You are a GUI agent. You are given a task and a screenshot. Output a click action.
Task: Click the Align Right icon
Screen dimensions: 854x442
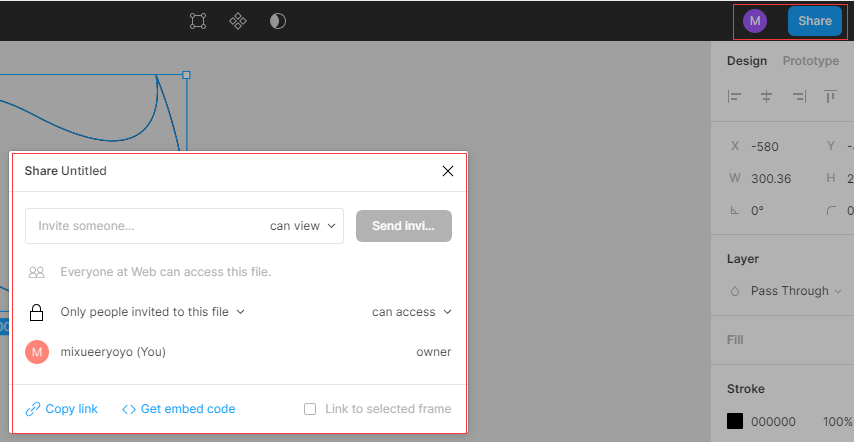point(799,97)
